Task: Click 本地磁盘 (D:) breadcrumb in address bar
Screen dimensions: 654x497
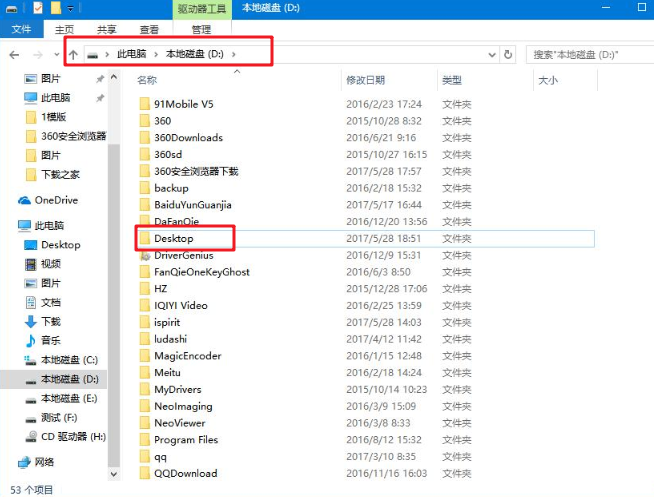Action: [x=194, y=54]
